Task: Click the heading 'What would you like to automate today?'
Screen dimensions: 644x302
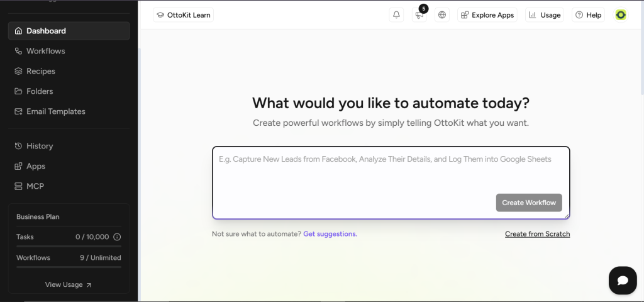Action: [x=391, y=103]
